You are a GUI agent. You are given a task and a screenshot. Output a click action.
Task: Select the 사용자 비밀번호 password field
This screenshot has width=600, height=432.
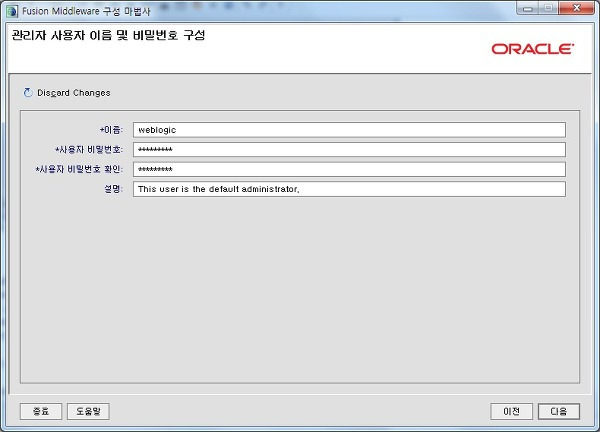pos(349,150)
